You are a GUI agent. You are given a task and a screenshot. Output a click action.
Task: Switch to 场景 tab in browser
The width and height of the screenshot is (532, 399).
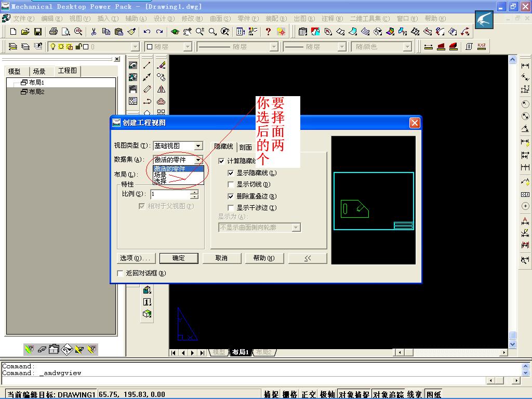coord(39,71)
